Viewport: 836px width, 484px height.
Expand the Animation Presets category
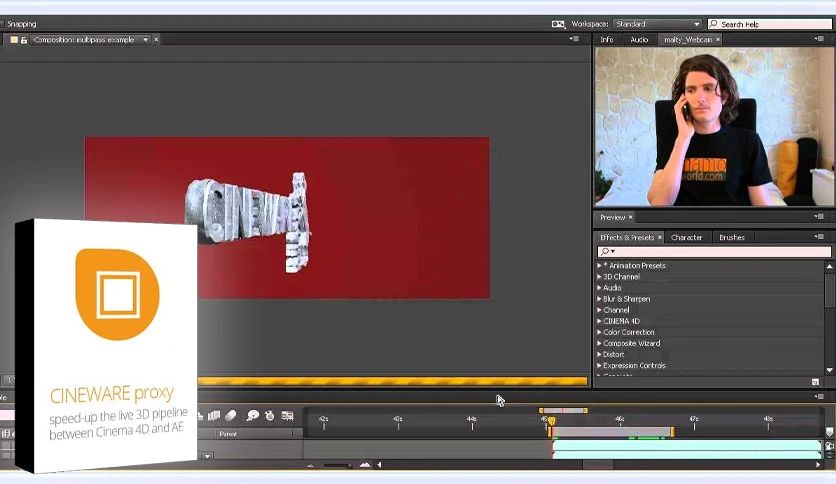[599, 265]
